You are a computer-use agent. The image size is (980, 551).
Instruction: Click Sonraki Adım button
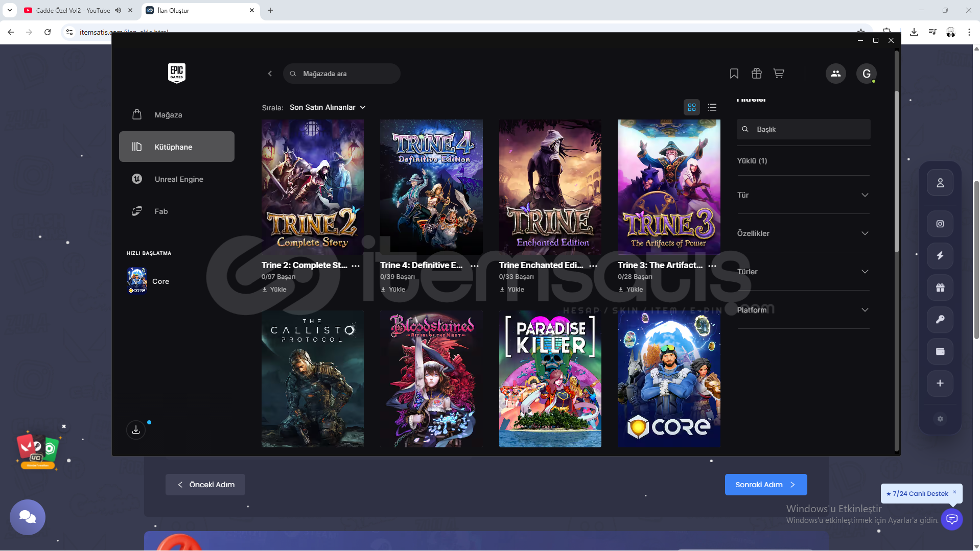(x=766, y=485)
